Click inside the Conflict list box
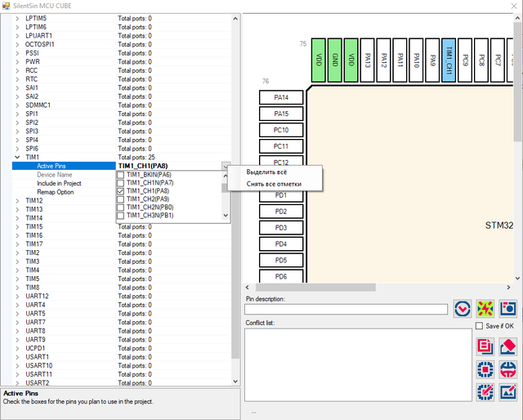 click(x=358, y=365)
